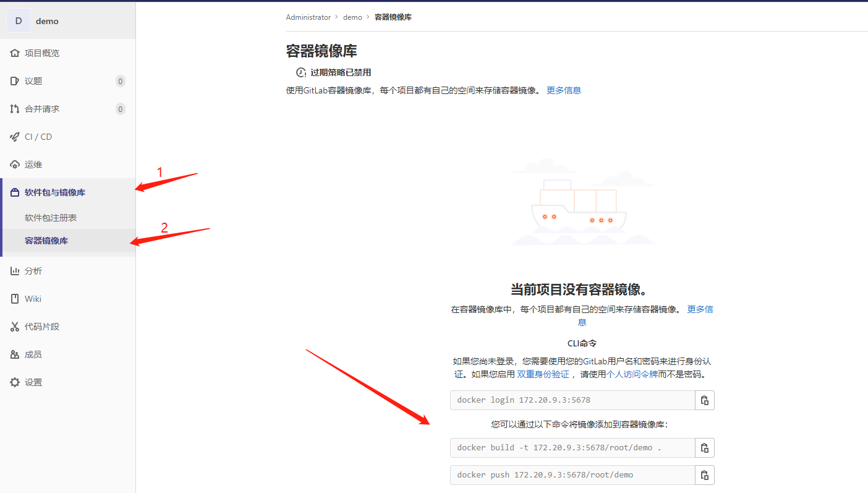
Task: Click the 容器镜像库 page heading
Action: click(321, 51)
